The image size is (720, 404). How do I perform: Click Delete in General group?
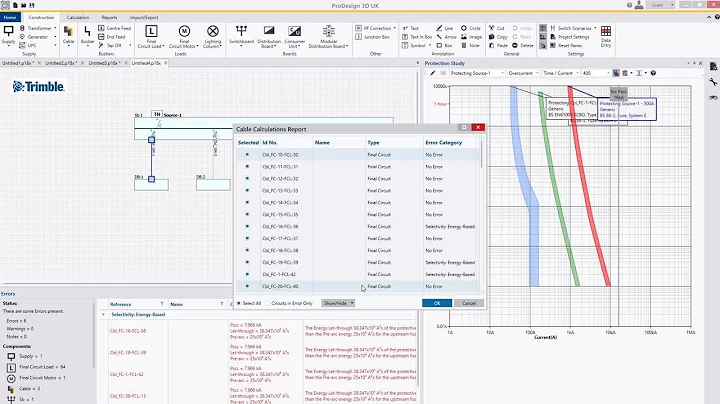tap(522, 45)
